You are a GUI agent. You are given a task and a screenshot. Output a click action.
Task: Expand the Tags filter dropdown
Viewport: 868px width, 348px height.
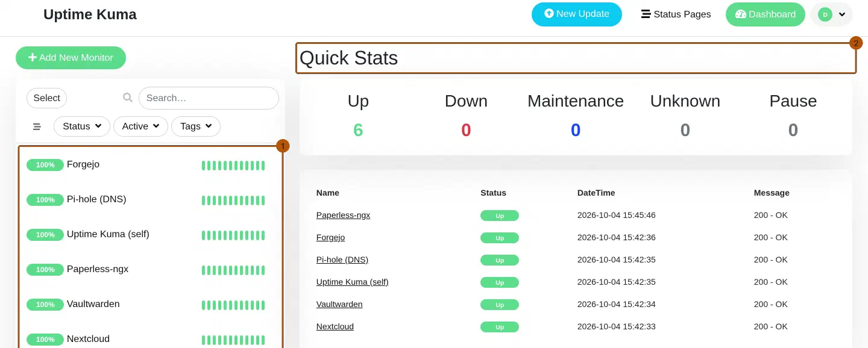(x=196, y=126)
